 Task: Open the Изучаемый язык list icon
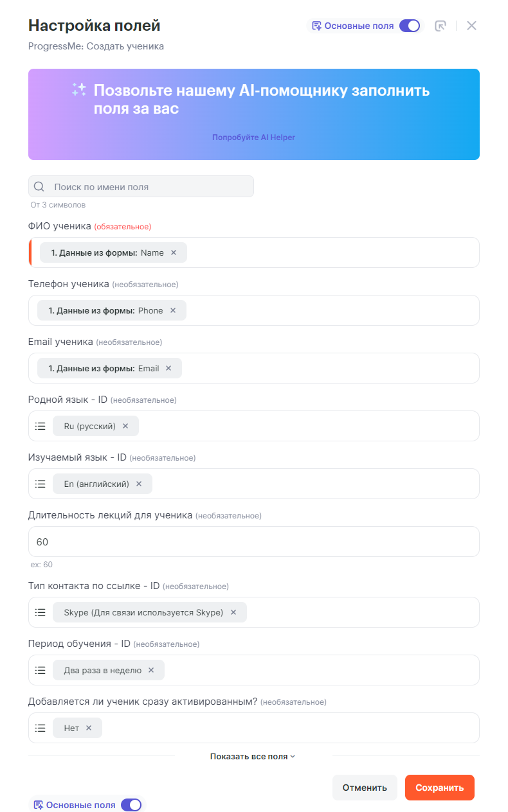(41, 484)
